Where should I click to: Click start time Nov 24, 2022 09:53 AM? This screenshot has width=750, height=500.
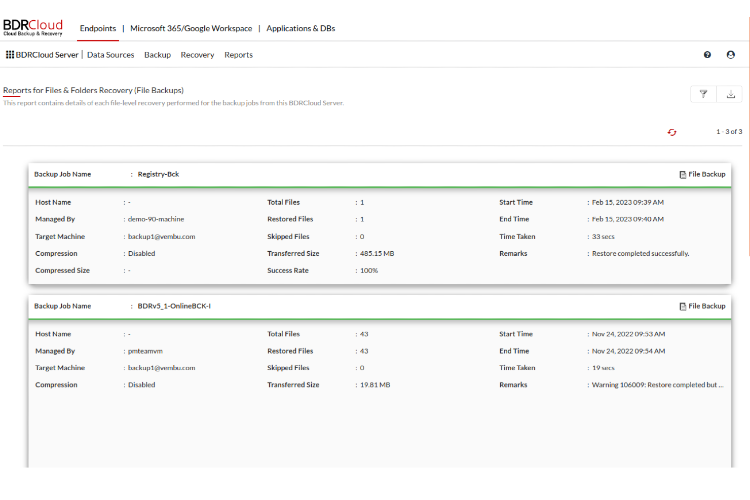pos(628,333)
